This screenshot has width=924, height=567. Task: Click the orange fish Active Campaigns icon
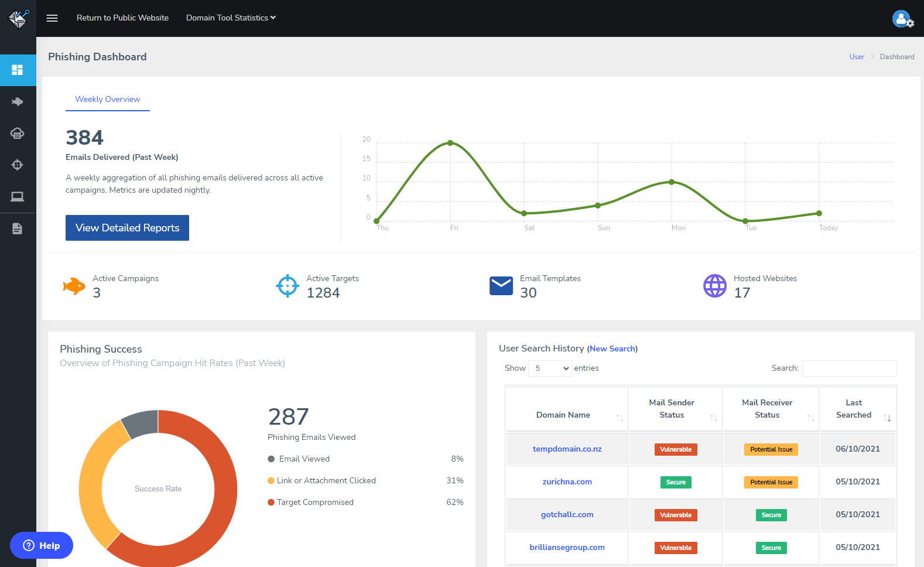(74, 286)
